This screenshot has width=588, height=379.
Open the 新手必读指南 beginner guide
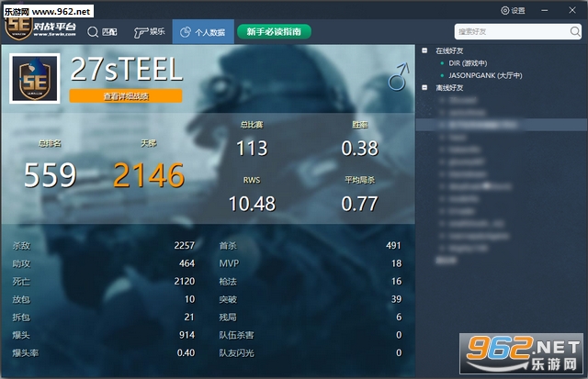click(274, 32)
